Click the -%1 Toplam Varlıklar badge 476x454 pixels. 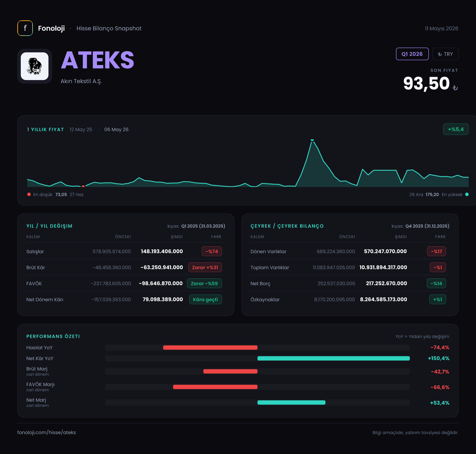[x=438, y=267]
